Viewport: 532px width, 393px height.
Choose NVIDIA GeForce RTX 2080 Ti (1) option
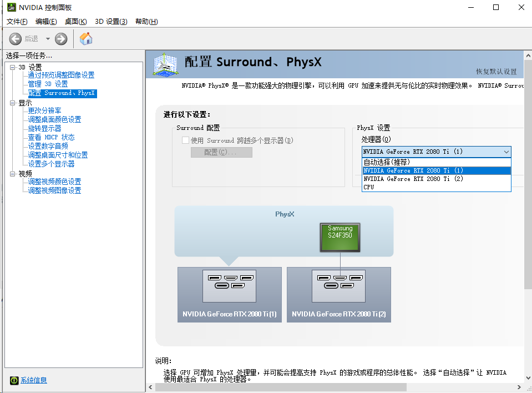[x=437, y=170]
